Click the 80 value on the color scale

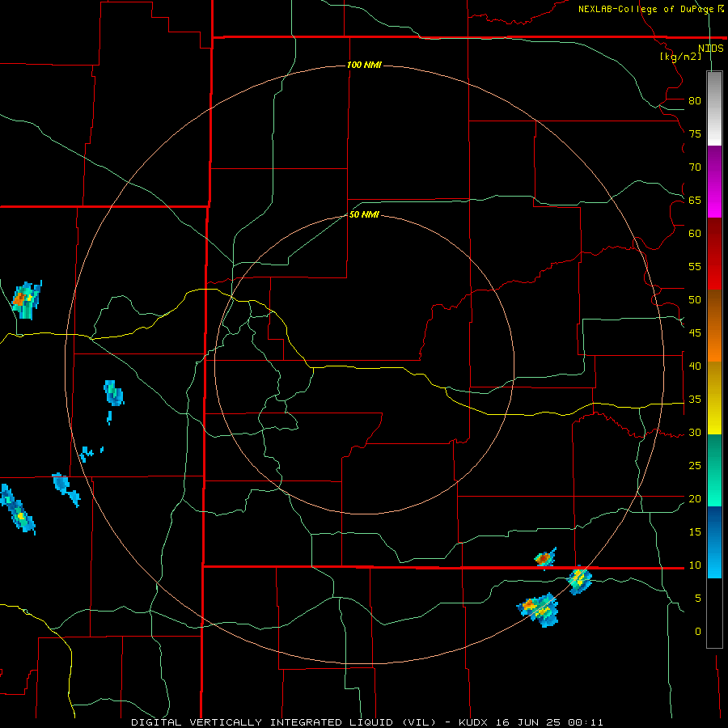point(695,101)
